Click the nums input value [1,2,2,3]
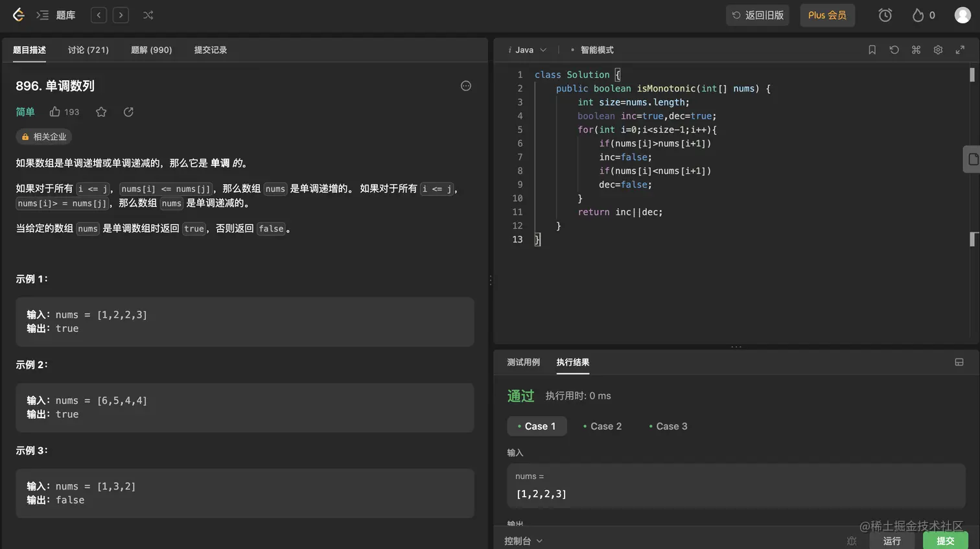This screenshot has width=980, height=549. (541, 494)
